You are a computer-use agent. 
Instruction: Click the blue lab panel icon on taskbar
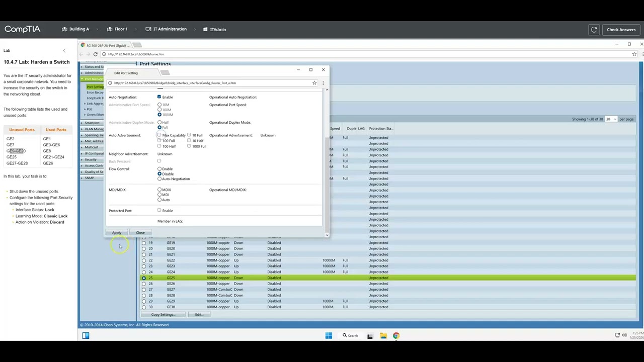click(x=86, y=336)
